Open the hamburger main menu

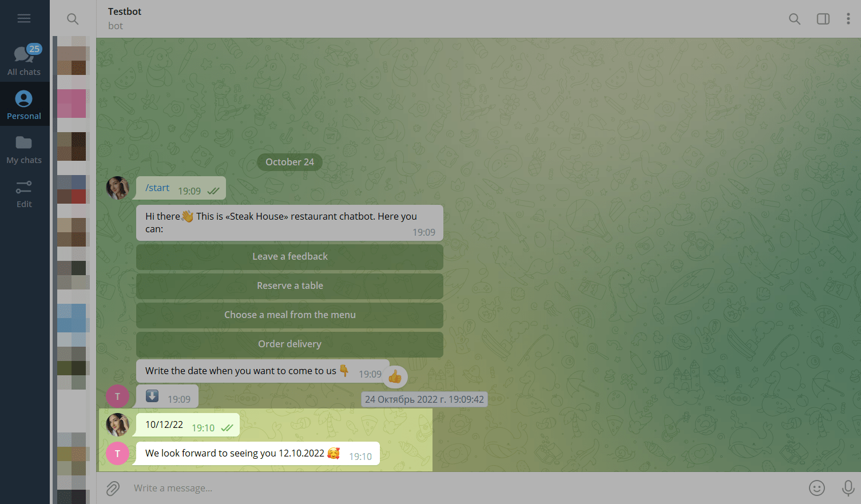click(x=24, y=19)
